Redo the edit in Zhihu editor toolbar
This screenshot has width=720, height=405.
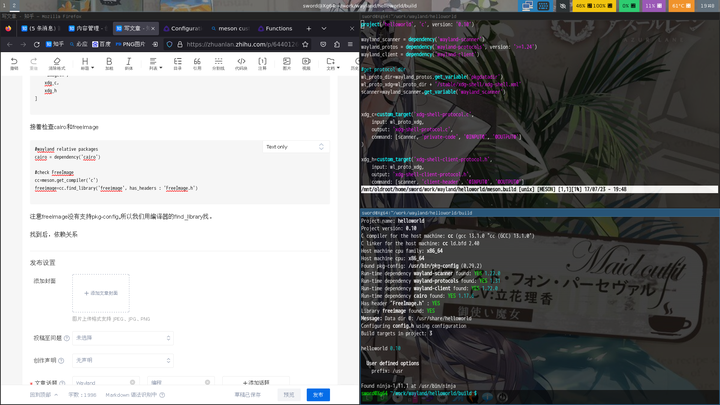(x=34, y=63)
